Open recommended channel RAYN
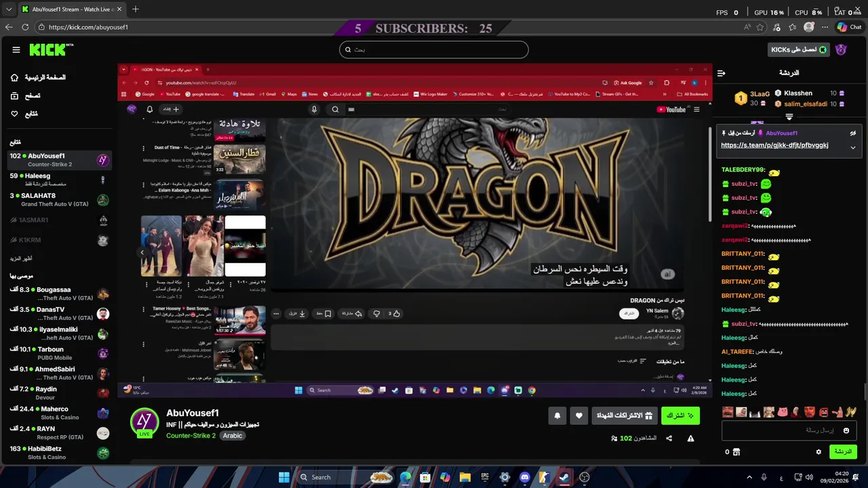 point(60,432)
